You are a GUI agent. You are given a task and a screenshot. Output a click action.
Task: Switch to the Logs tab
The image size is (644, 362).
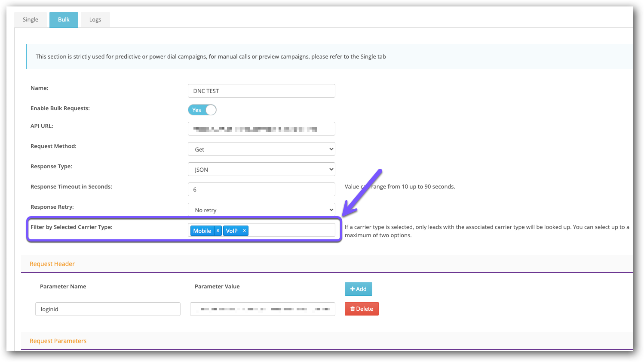pyautogui.click(x=95, y=19)
